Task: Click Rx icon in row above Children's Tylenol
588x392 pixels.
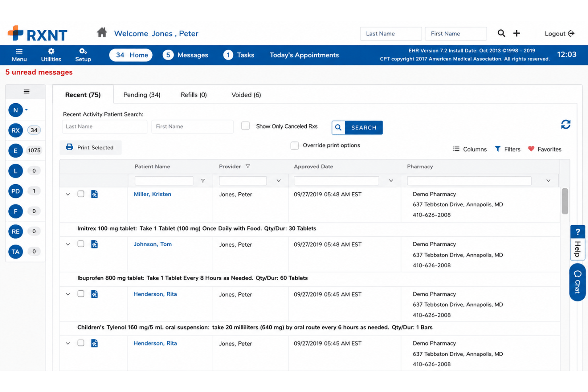Action: [x=95, y=294]
